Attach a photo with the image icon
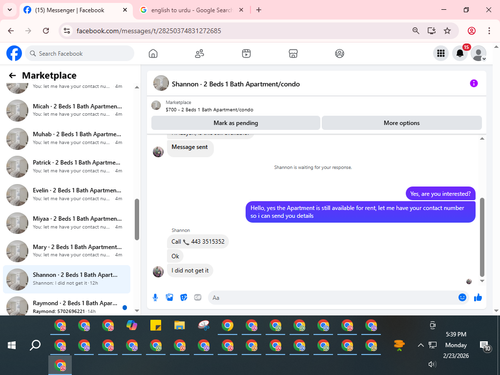500x375 pixels. [169, 297]
